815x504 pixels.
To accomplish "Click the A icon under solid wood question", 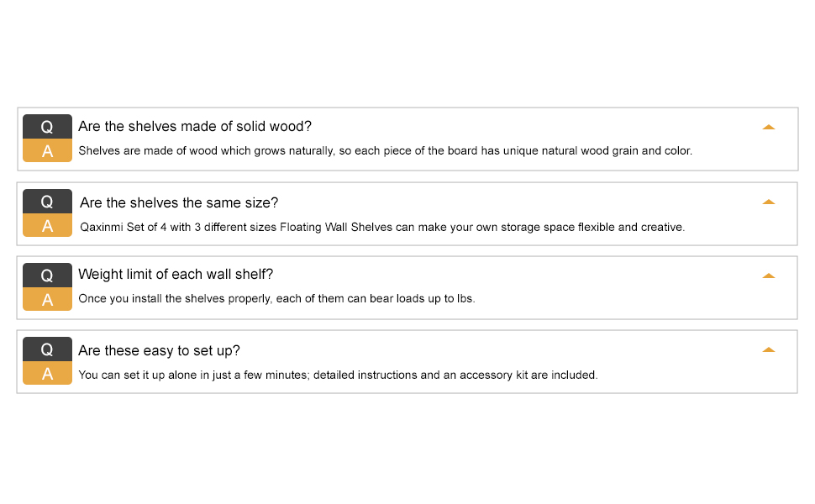I will [47, 150].
